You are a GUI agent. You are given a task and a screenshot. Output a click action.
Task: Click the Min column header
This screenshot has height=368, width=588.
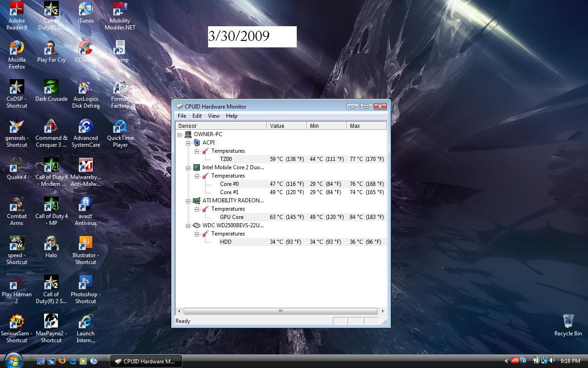(x=327, y=126)
